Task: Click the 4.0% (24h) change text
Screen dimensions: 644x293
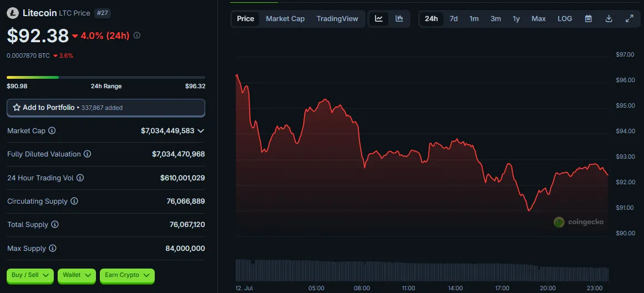Action: point(105,36)
